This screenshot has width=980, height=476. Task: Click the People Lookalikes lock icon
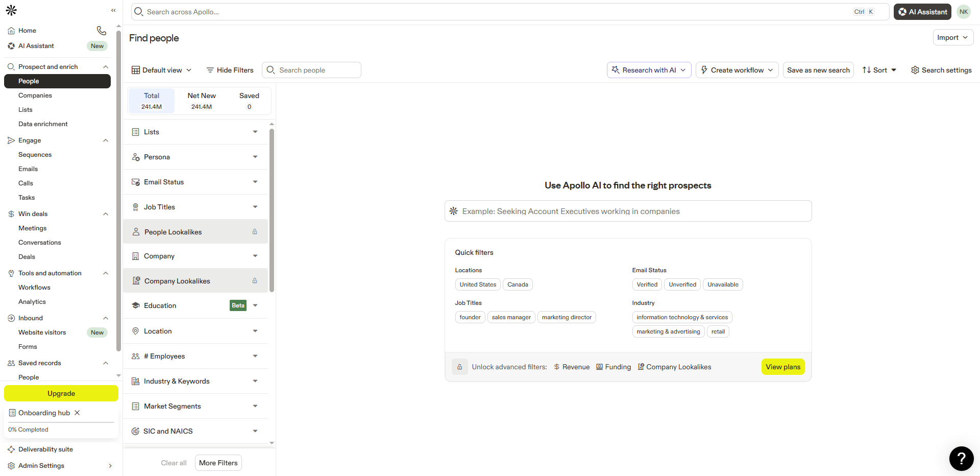[255, 232]
